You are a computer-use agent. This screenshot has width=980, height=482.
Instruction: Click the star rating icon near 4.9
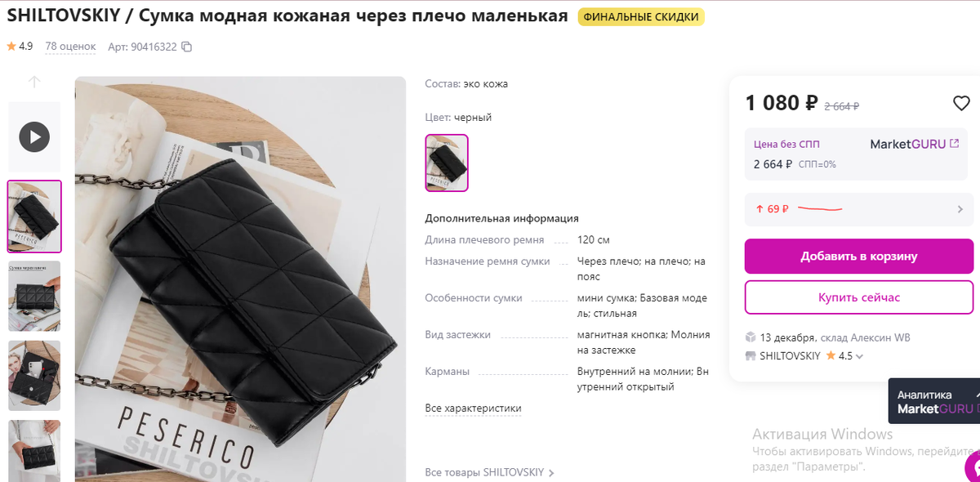11,47
